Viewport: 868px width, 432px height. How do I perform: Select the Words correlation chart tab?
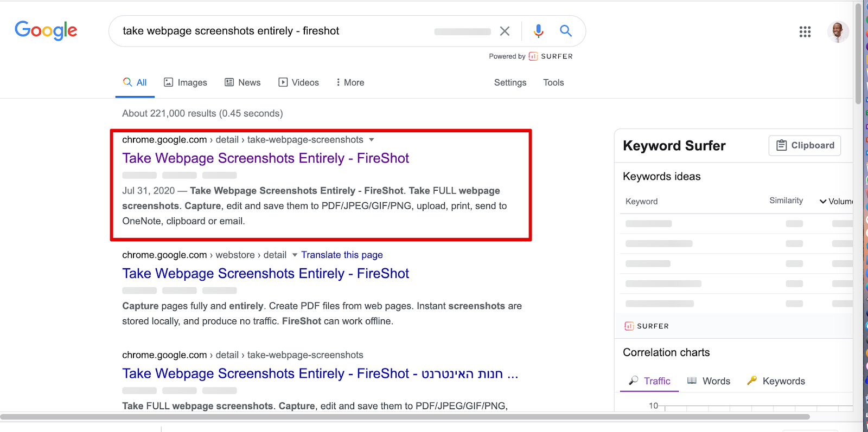coord(709,381)
